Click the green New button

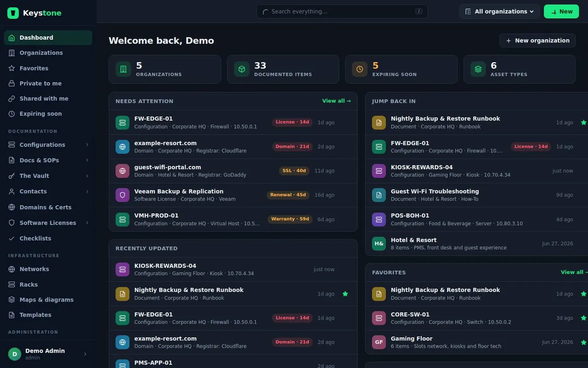point(561,11)
